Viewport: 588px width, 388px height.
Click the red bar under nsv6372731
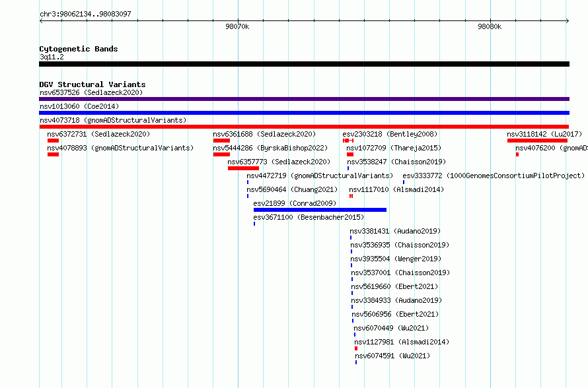point(53,141)
